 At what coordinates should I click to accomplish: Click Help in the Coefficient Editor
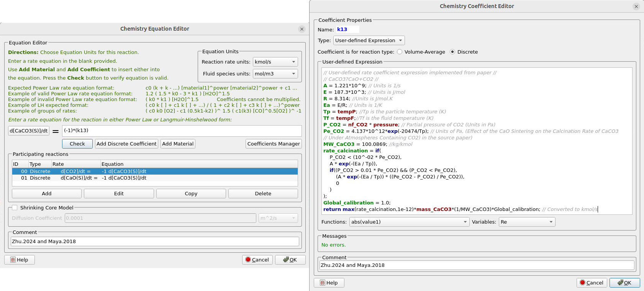329,283
